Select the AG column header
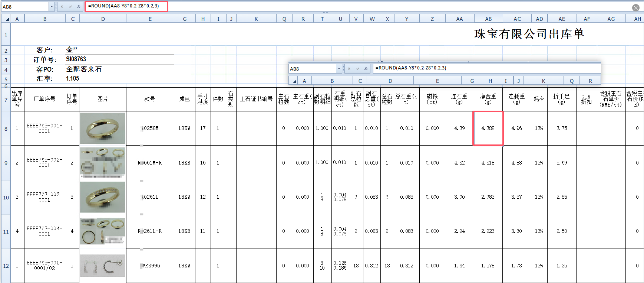 coord(611,19)
